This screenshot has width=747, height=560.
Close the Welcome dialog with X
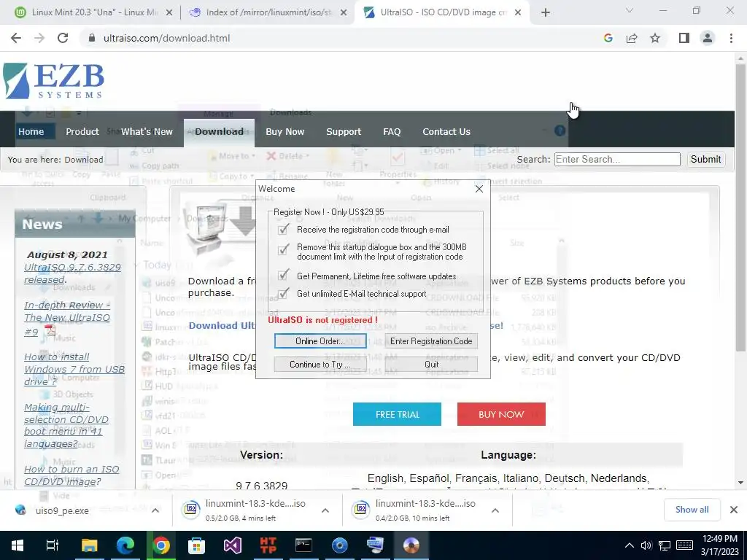pyautogui.click(x=479, y=189)
